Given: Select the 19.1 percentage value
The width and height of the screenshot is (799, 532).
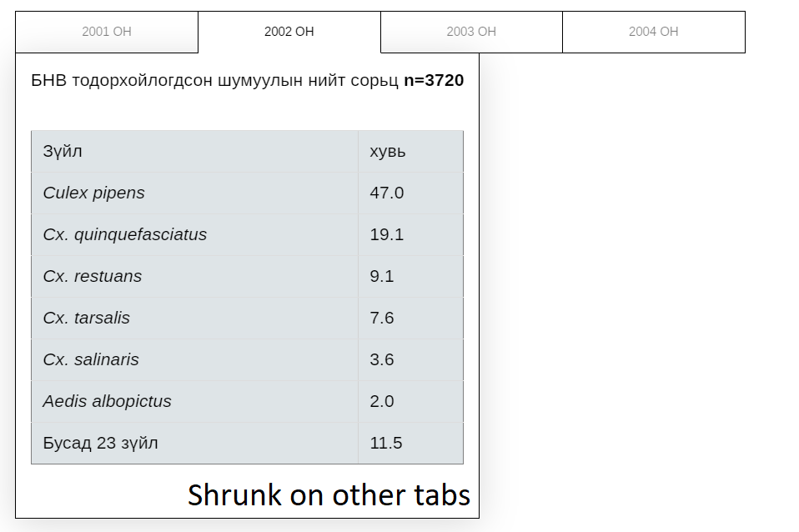Looking at the screenshot, I should 386,234.
